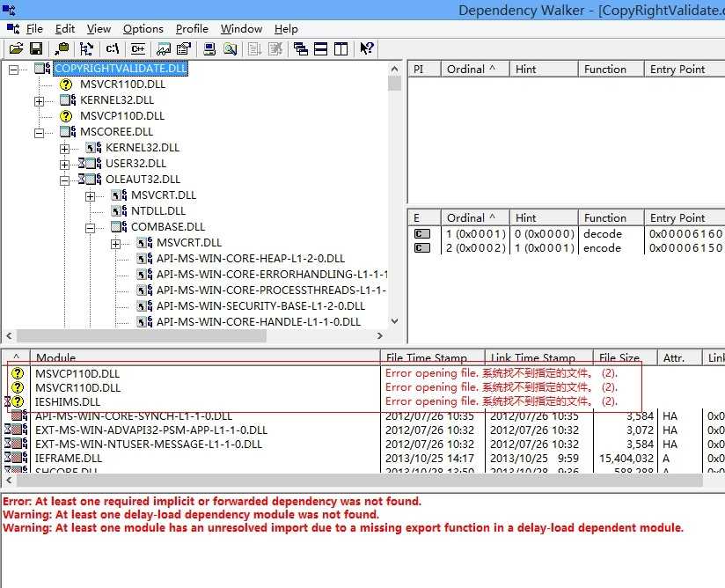This screenshot has width=725, height=588.
Task: Select API-MS-WIN-CORE-HEAP-L1-2-0.DLL tree item
Action: 251,259
